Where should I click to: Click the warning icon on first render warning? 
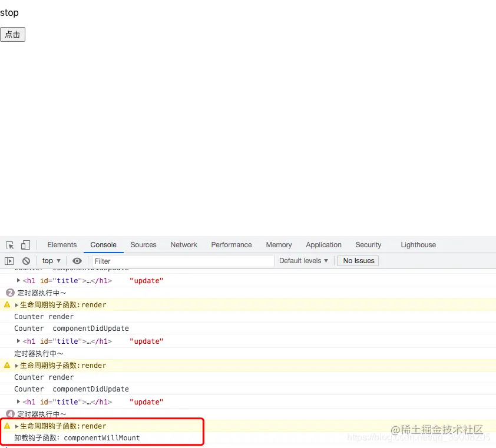[x=7, y=305]
